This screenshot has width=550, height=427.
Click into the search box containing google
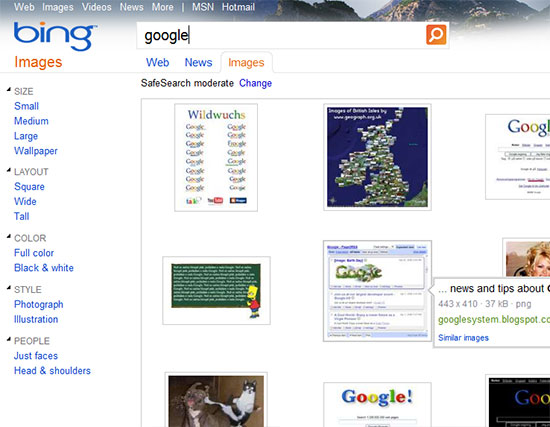(x=281, y=35)
